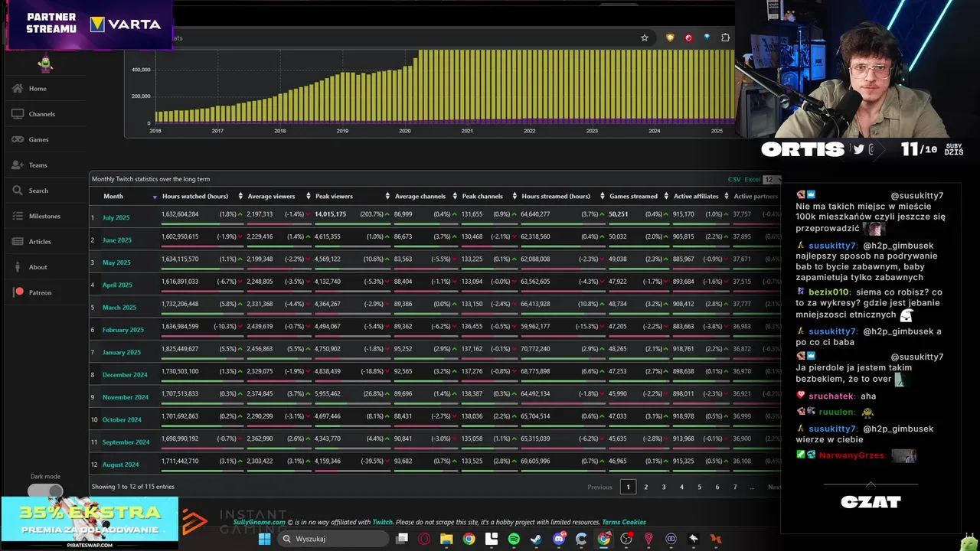Click the red circular extension icon
The width and height of the screenshot is (980, 551).
point(688,37)
